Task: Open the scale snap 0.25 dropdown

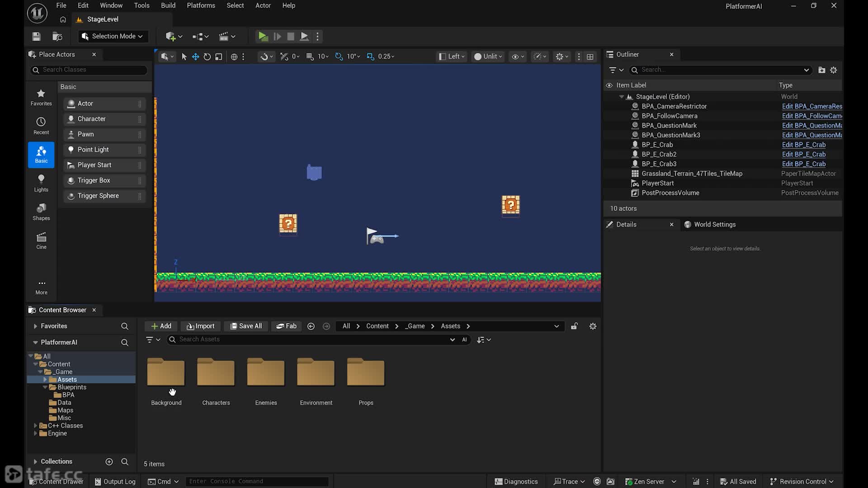Action: [387, 56]
